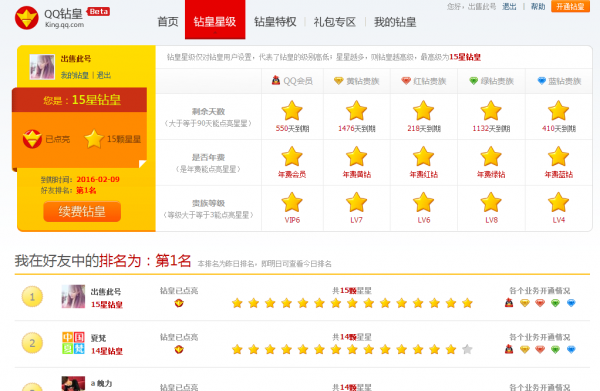Image resolution: width=600 pixels, height=391 pixels.
Task: Click the profile avatar in yellow panel
Action: 42,67
